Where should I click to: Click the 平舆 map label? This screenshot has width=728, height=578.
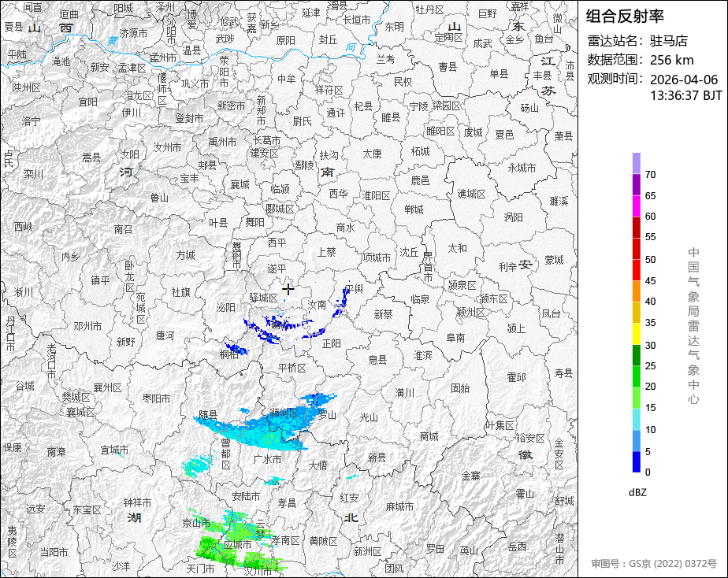pos(354,289)
